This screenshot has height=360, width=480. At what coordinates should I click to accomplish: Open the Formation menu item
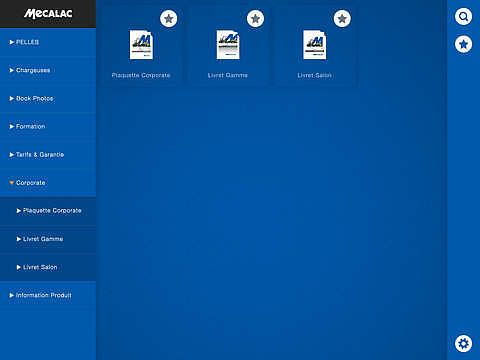point(48,126)
